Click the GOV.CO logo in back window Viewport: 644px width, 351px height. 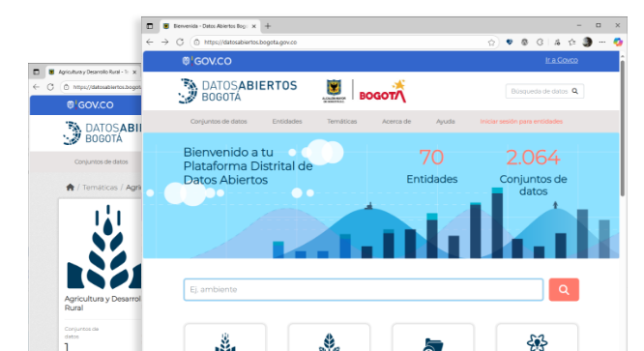(90, 105)
